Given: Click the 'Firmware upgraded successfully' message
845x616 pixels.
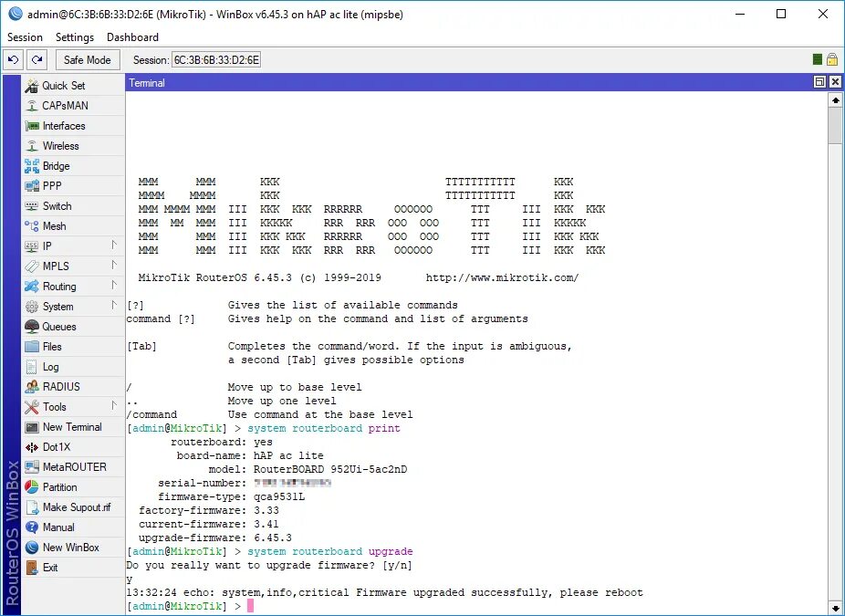Looking at the screenshot, I should pyautogui.click(x=454, y=593).
